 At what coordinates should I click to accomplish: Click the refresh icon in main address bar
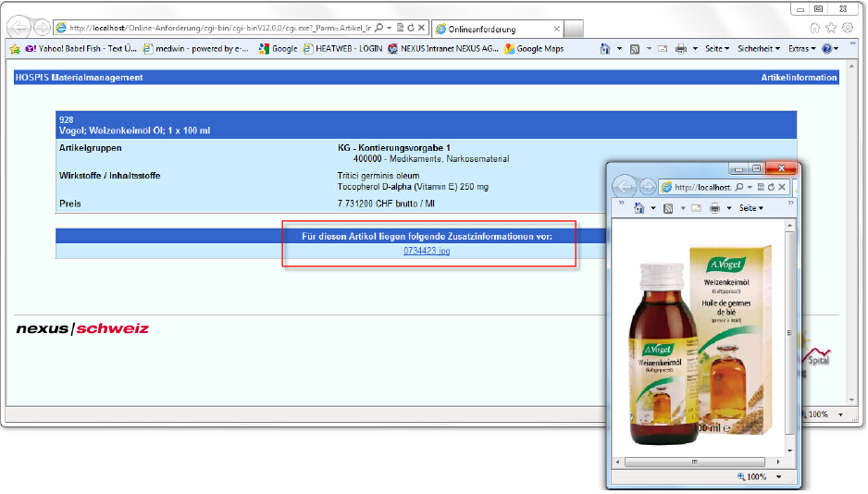click(x=411, y=29)
